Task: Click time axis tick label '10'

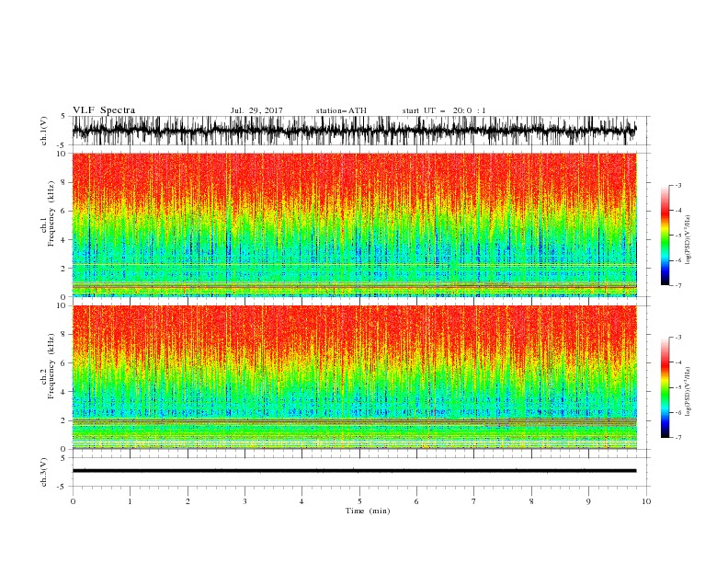Action: [646, 501]
